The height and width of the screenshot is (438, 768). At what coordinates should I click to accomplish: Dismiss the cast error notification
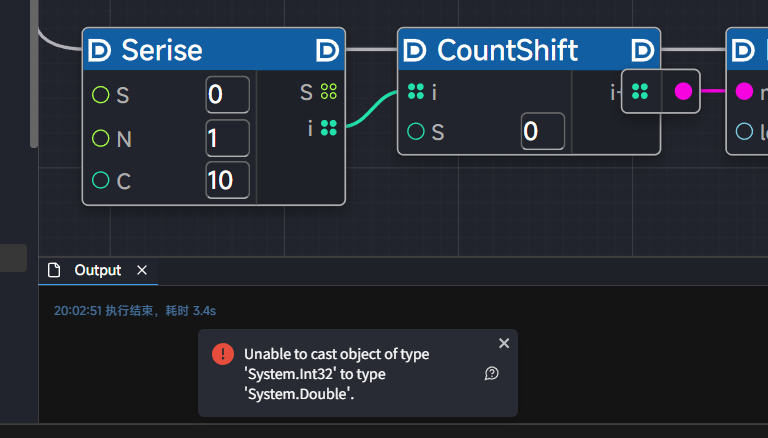pyautogui.click(x=504, y=343)
